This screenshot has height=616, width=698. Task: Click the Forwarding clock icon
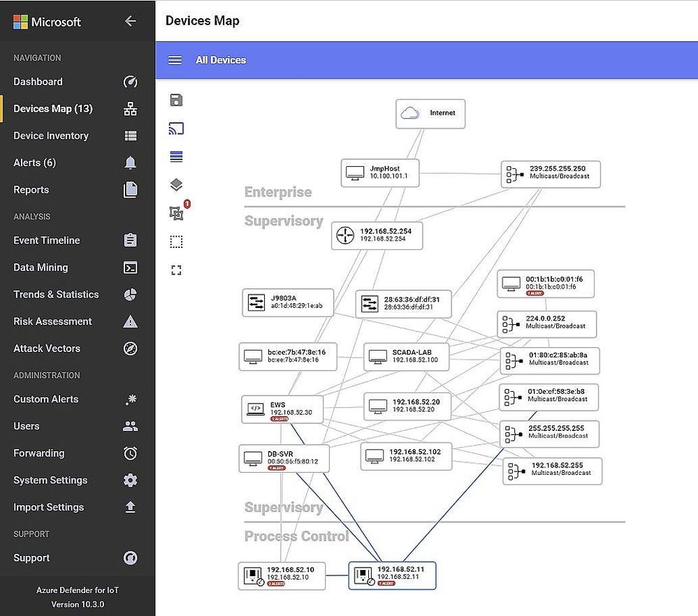tap(131, 453)
